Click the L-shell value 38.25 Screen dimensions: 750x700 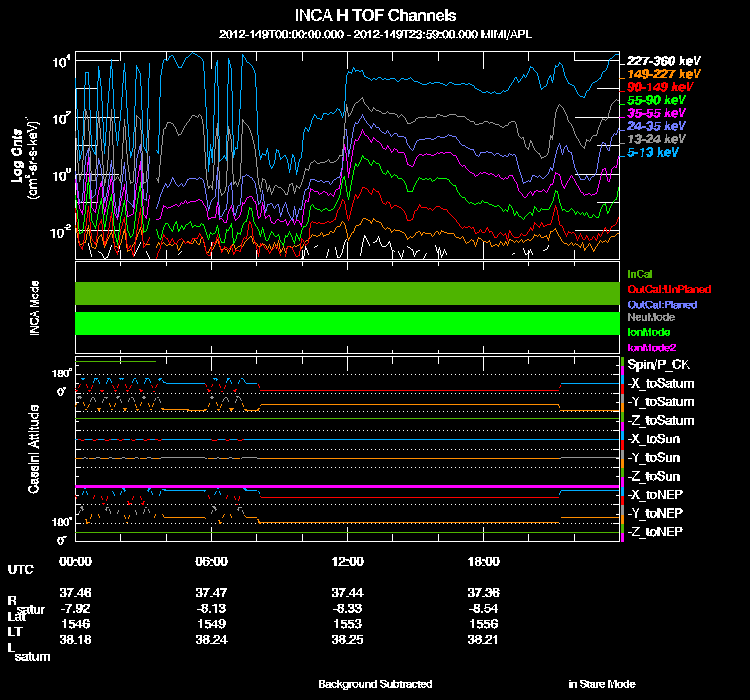coord(347,640)
